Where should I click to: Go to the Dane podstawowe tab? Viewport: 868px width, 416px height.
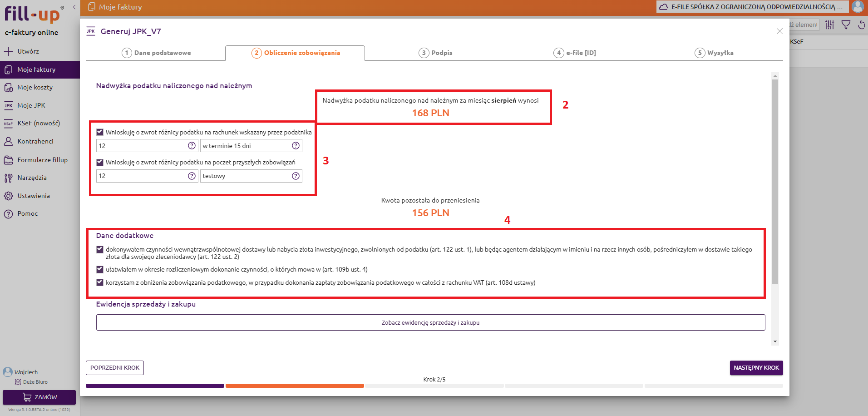click(156, 53)
